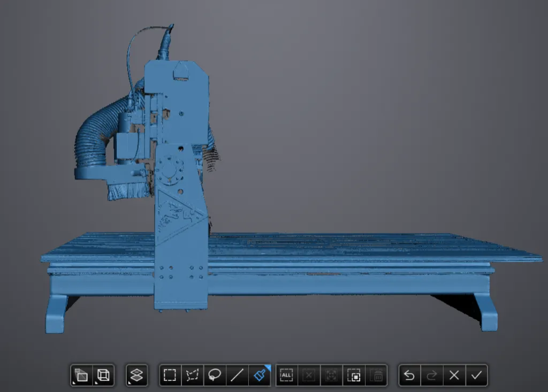The width and height of the screenshot is (548, 392).
Task: Click the right leg of machine table
Action: pos(487,313)
